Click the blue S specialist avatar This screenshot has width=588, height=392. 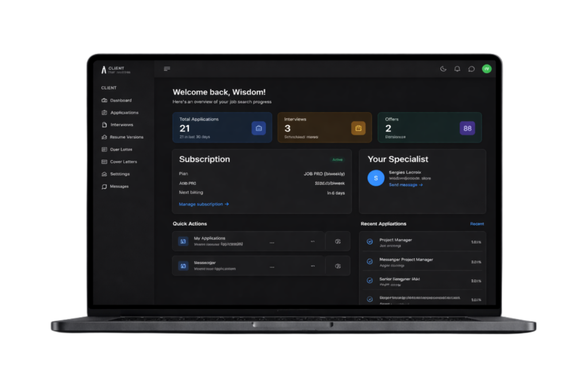(x=376, y=178)
